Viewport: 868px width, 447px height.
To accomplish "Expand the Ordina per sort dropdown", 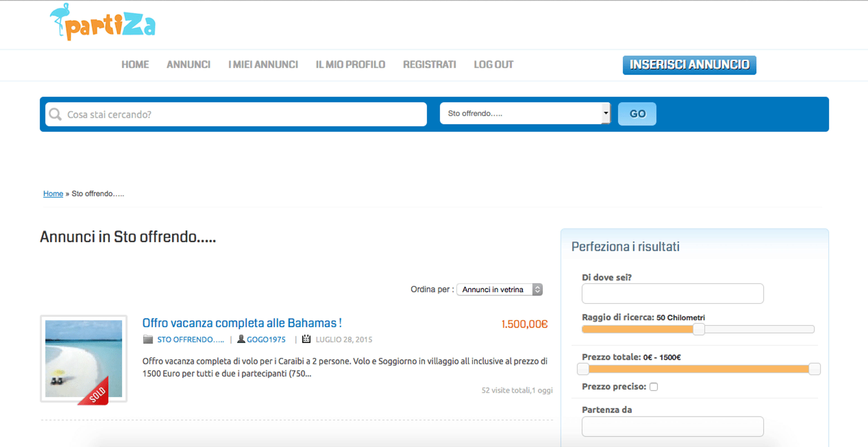I will pyautogui.click(x=499, y=290).
